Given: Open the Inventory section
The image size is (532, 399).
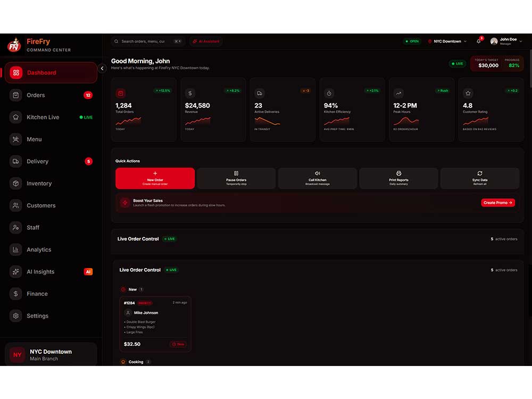Looking at the screenshot, I should (x=51, y=183).
